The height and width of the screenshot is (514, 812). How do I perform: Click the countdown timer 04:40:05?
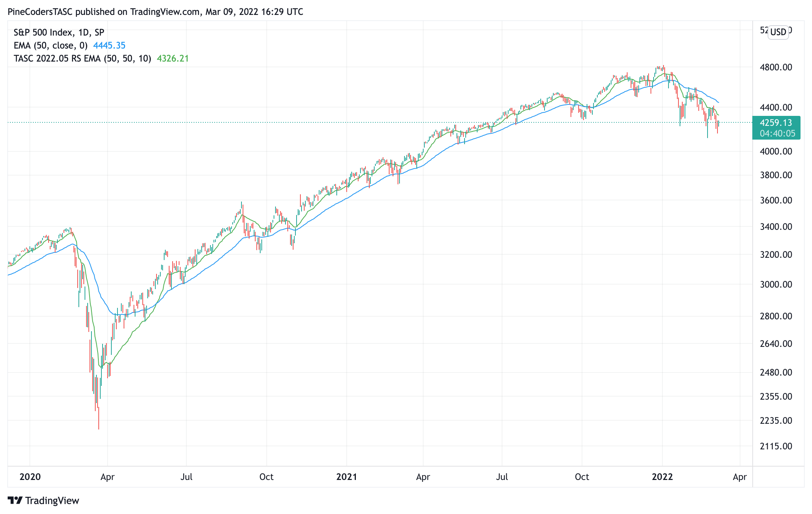[778, 133]
